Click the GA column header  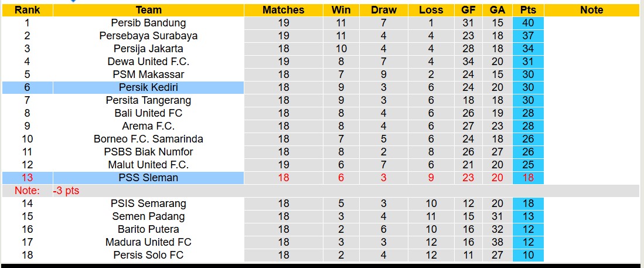pos(498,10)
